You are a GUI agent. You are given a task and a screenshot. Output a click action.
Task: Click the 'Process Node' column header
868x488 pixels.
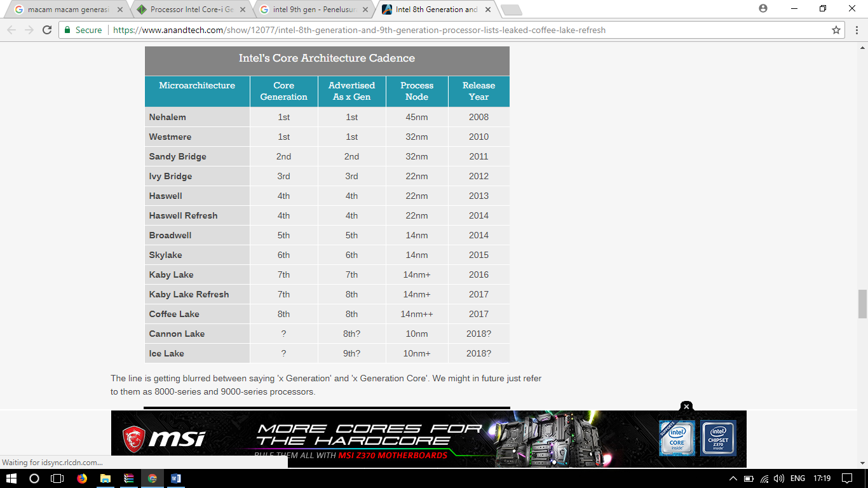click(x=417, y=91)
